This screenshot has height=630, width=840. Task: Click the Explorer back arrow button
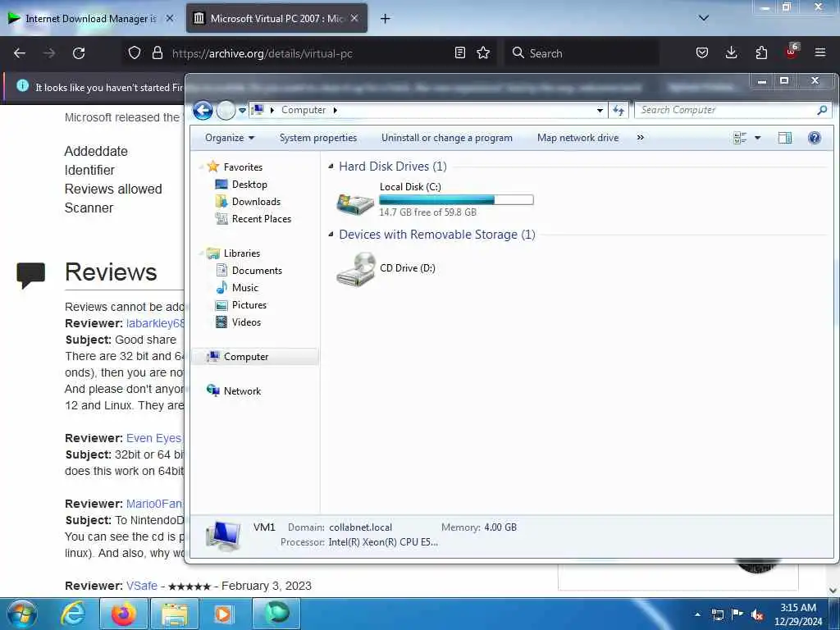[203, 111]
